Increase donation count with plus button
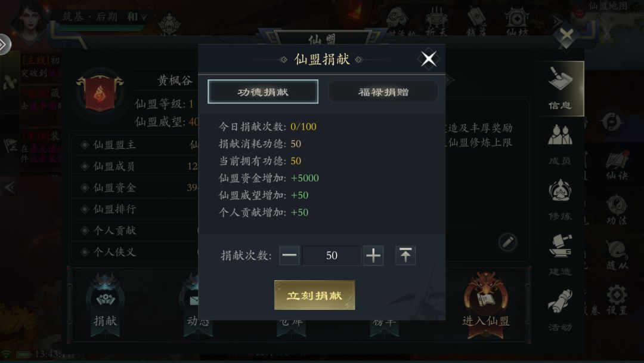 tap(373, 256)
